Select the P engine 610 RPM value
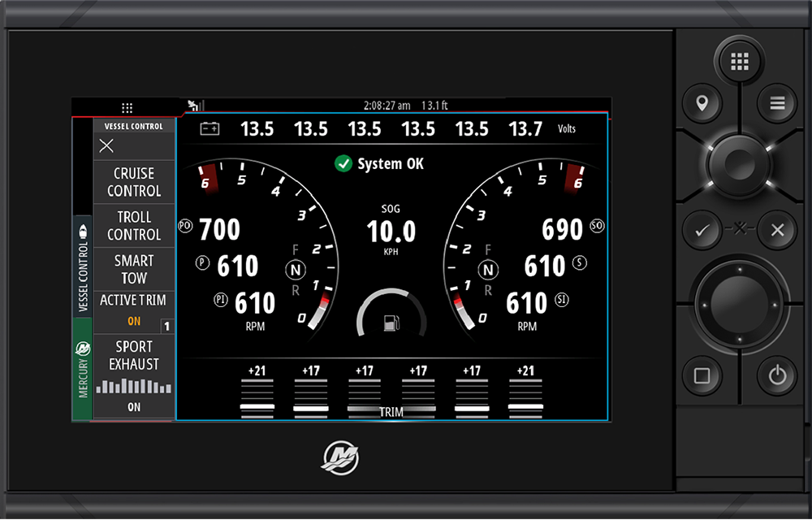812x520 pixels. coord(238,266)
